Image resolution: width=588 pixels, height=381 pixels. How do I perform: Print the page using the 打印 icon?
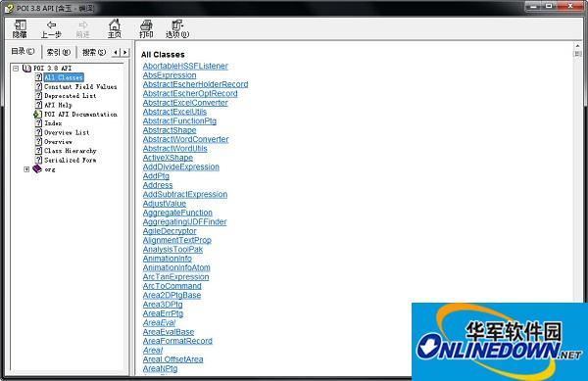point(146,25)
